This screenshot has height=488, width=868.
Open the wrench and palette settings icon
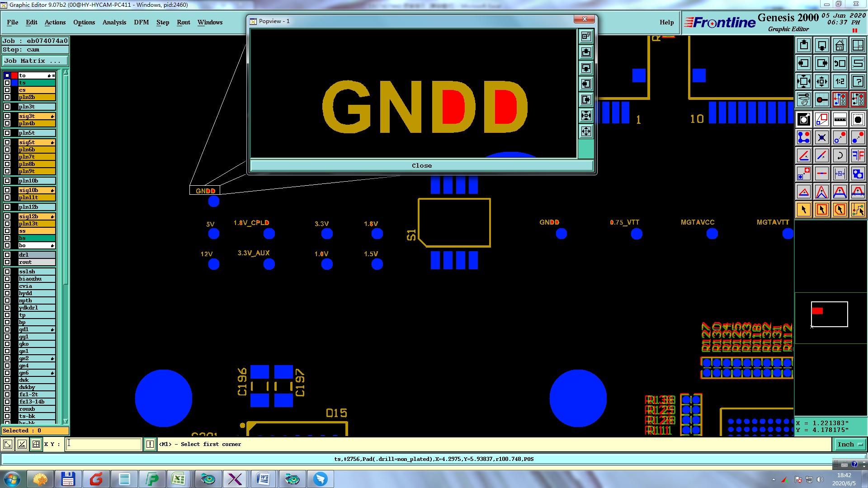(x=803, y=99)
